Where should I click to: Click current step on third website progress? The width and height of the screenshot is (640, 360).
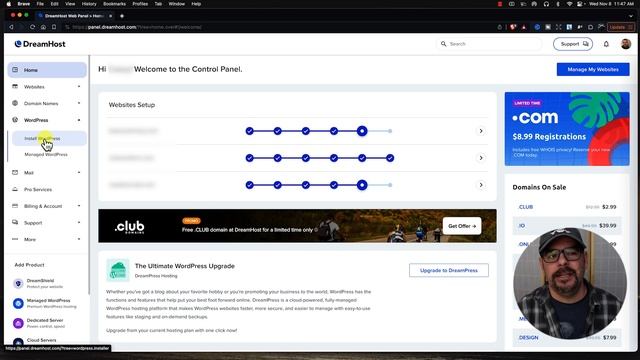click(x=362, y=185)
